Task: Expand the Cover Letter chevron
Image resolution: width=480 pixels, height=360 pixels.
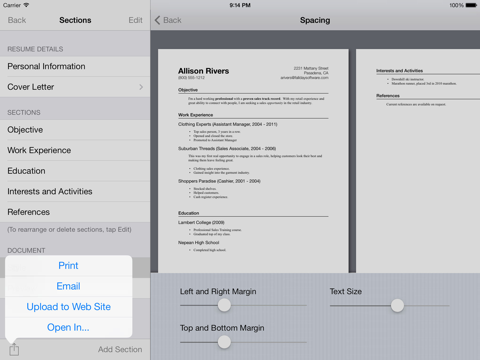Action: tap(141, 87)
